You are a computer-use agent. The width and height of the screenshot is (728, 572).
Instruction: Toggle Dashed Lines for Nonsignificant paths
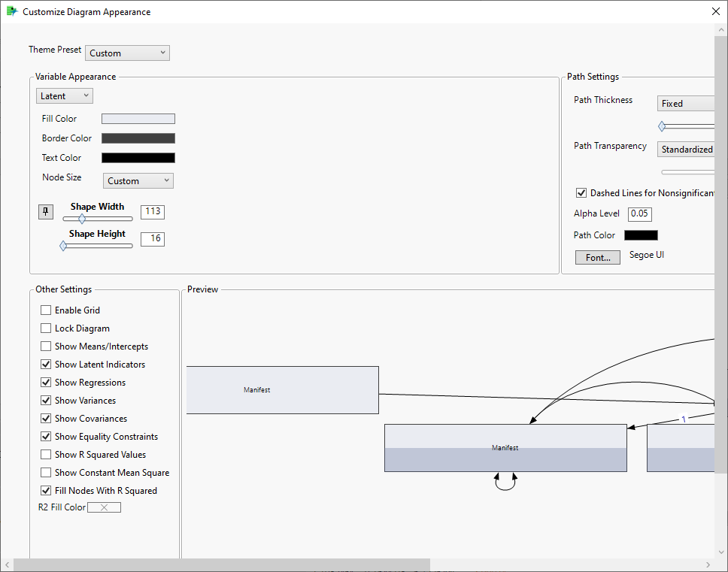581,192
